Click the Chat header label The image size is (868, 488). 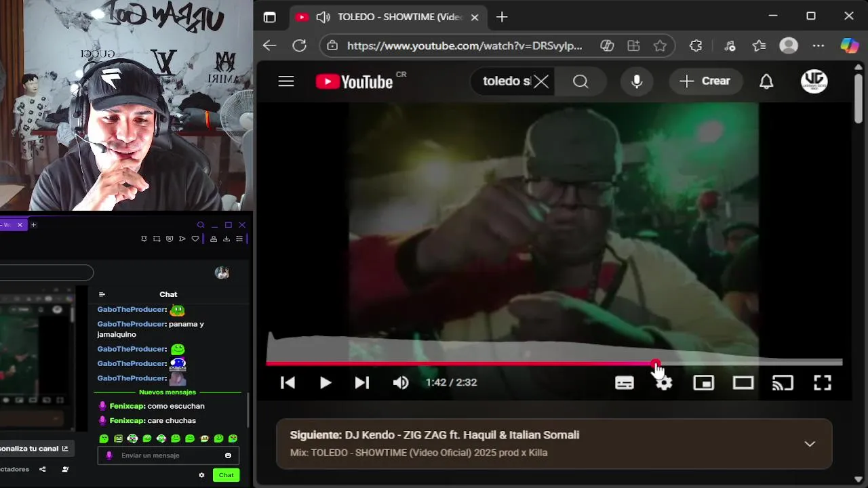coord(168,294)
